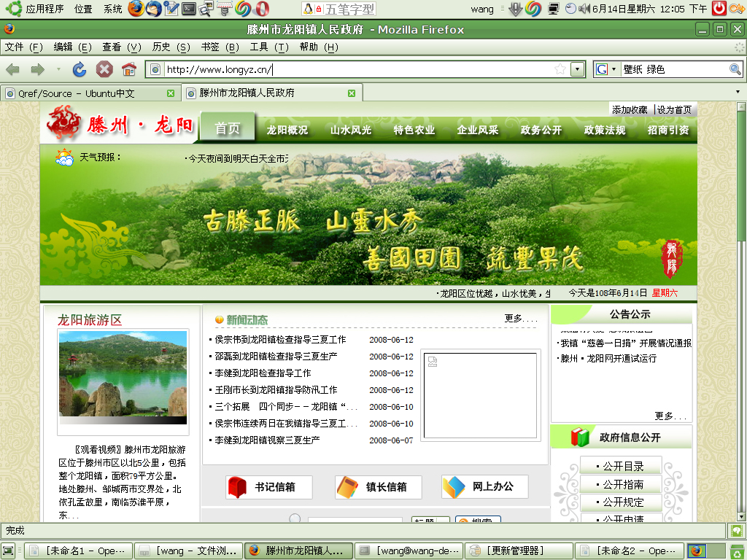Open the 公开目录 button
747x560 pixels.
(x=621, y=466)
